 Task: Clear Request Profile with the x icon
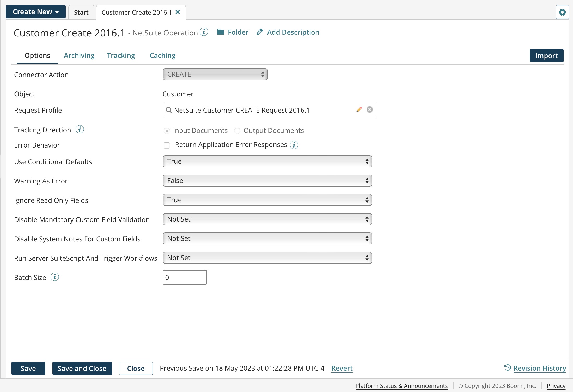369,109
